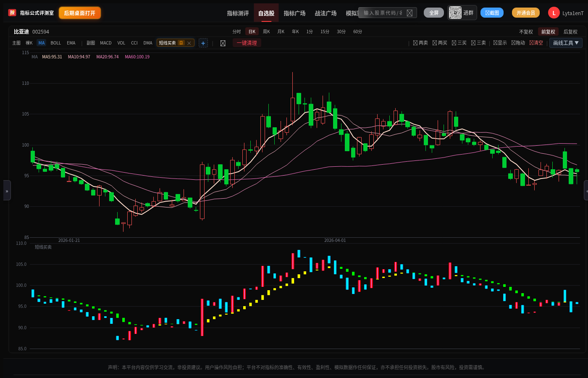Switch to the 分时 chart period

(236, 32)
